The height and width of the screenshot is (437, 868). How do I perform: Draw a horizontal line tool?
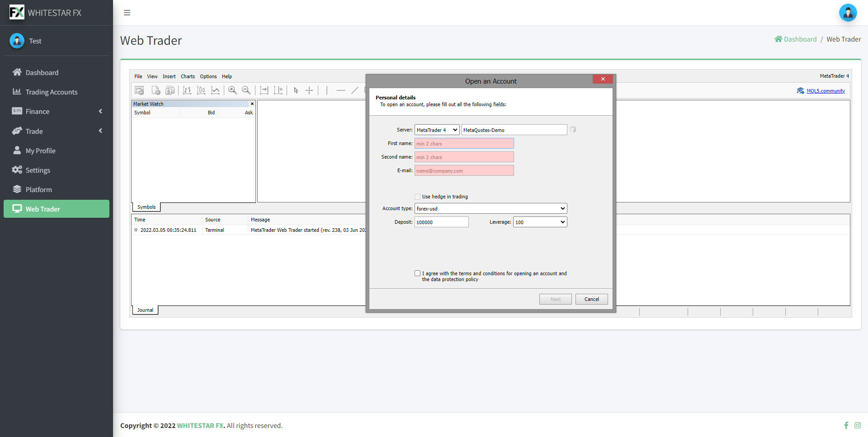click(341, 90)
